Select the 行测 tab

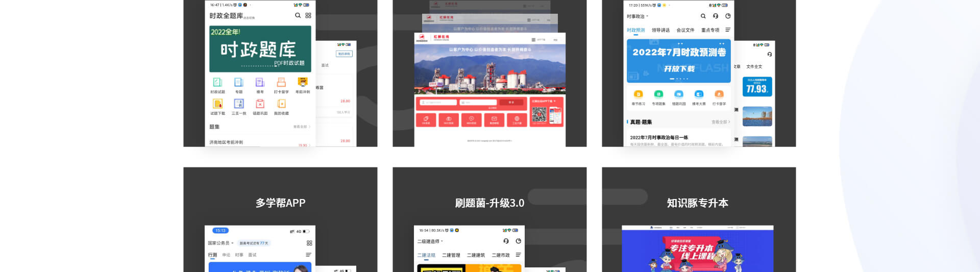coord(212,255)
